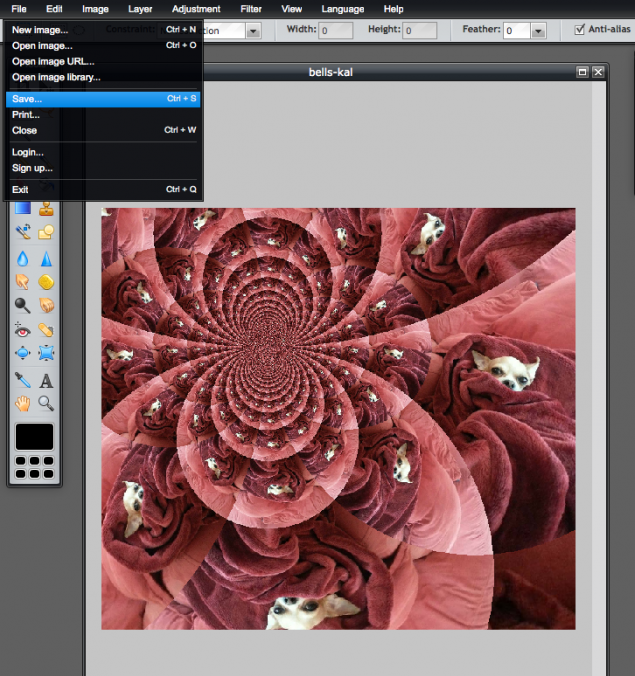Open the View menu
Viewport: 635px width, 676px height.
(291, 9)
